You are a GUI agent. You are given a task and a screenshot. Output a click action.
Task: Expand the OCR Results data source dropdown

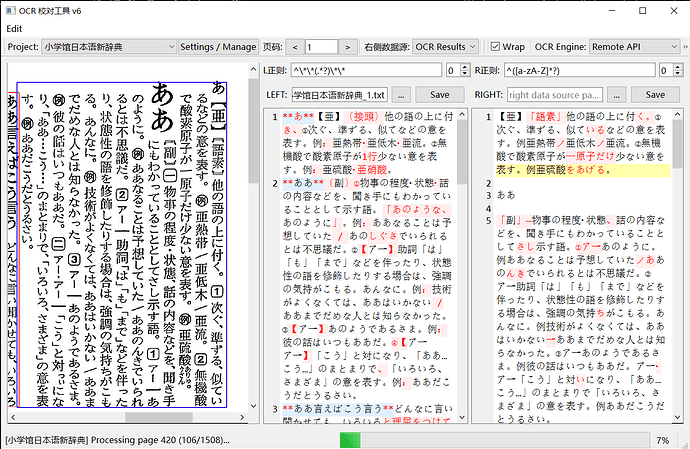pyautogui.click(x=445, y=47)
